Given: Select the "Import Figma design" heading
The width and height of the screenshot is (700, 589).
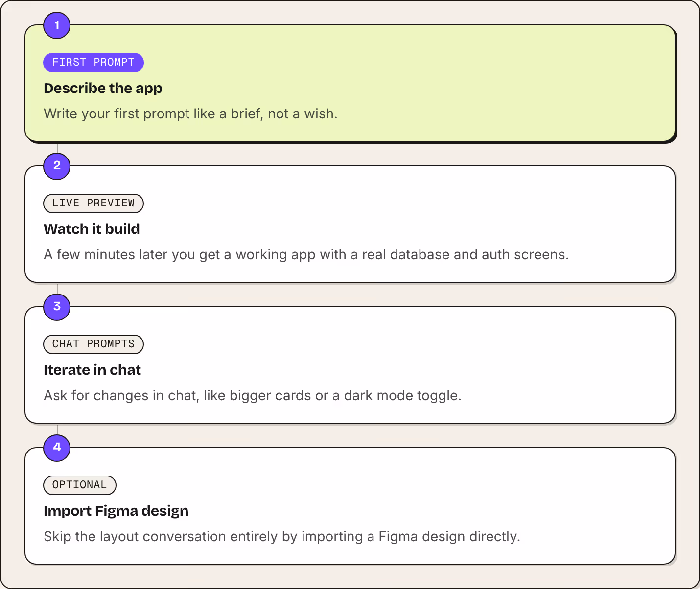Looking at the screenshot, I should [116, 511].
